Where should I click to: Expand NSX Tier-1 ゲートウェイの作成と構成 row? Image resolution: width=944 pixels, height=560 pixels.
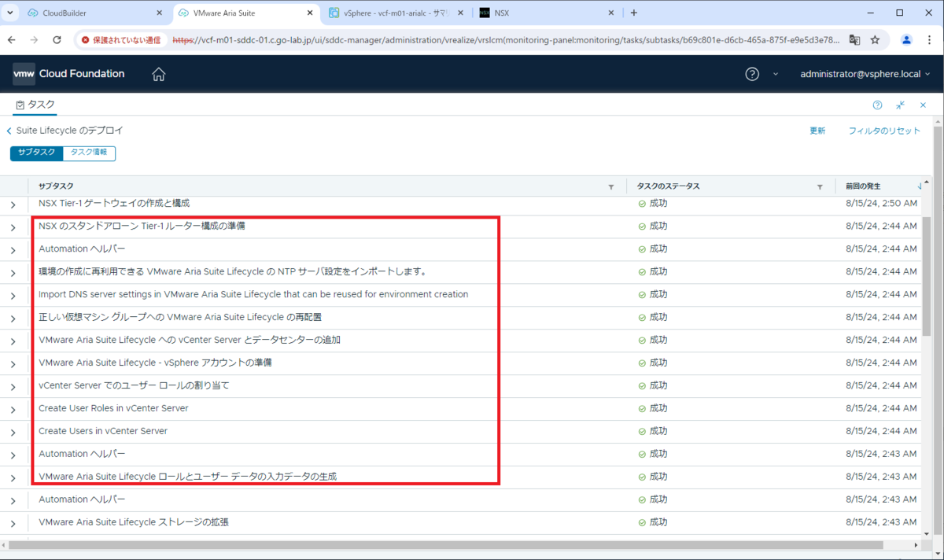click(13, 204)
